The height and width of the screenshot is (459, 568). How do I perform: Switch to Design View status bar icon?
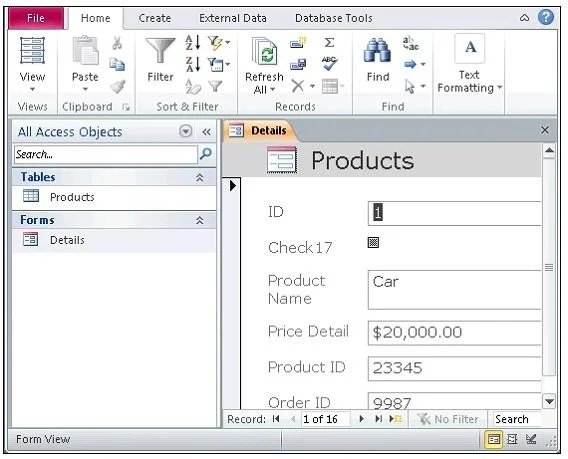click(531, 439)
